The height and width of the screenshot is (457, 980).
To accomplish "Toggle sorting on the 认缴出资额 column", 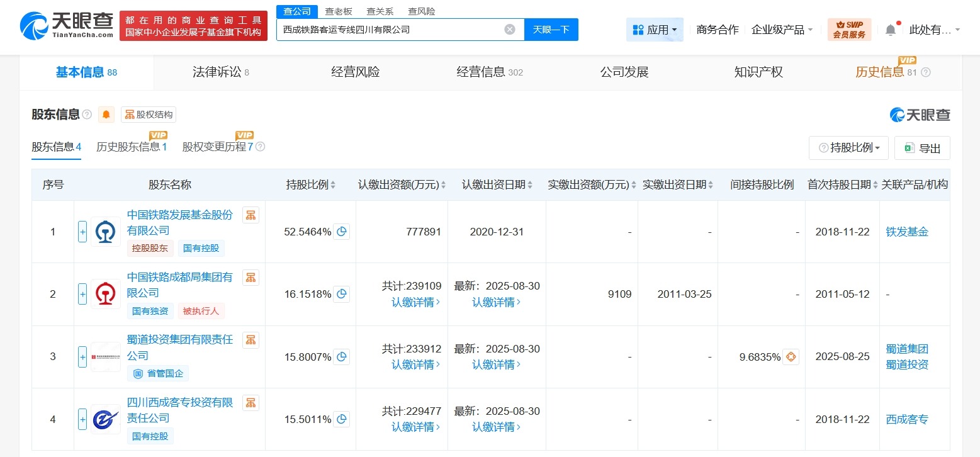I will pos(444,184).
